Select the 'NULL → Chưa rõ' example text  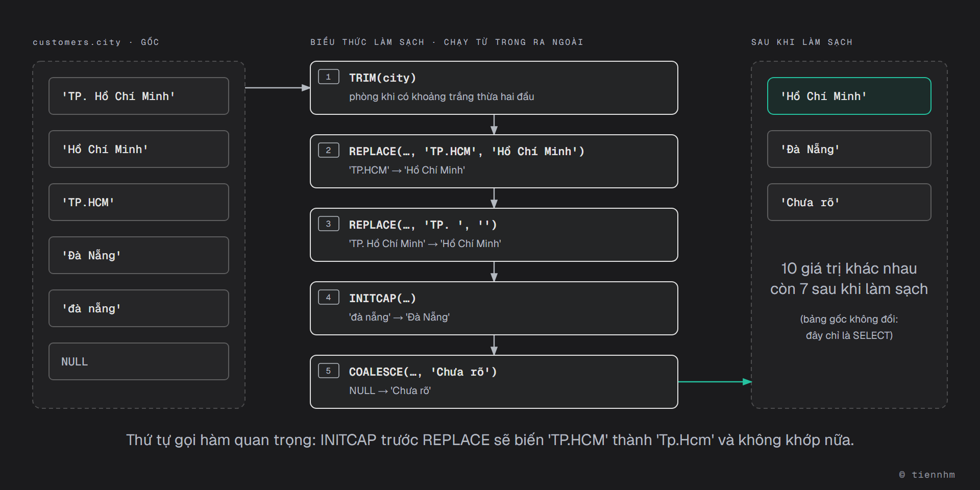[x=390, y=390]
